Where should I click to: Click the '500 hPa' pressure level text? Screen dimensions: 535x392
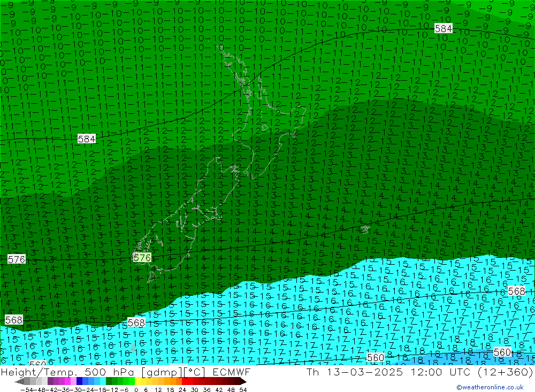click(x=109, y=372)
